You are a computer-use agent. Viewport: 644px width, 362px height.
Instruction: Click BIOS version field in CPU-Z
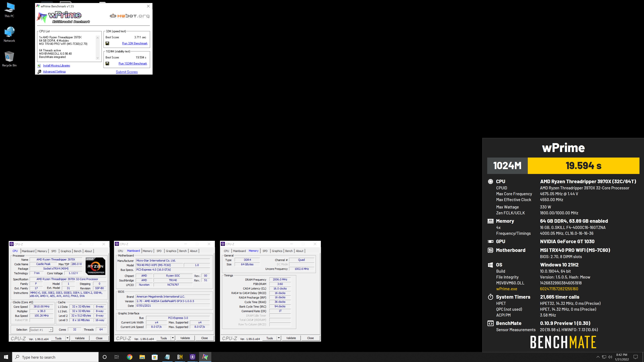pyautogui.click(x=173, y=301)
